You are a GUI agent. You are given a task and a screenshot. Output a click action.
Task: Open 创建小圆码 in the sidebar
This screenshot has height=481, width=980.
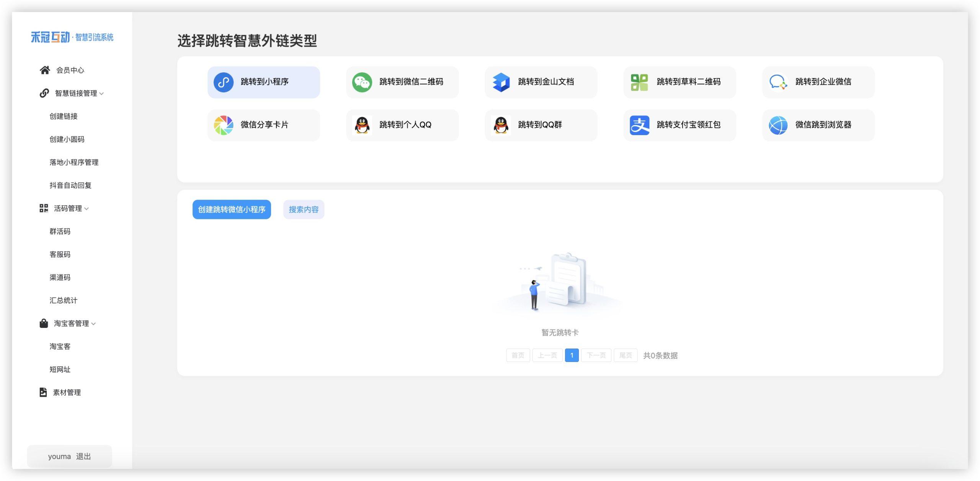pos(67,139)
